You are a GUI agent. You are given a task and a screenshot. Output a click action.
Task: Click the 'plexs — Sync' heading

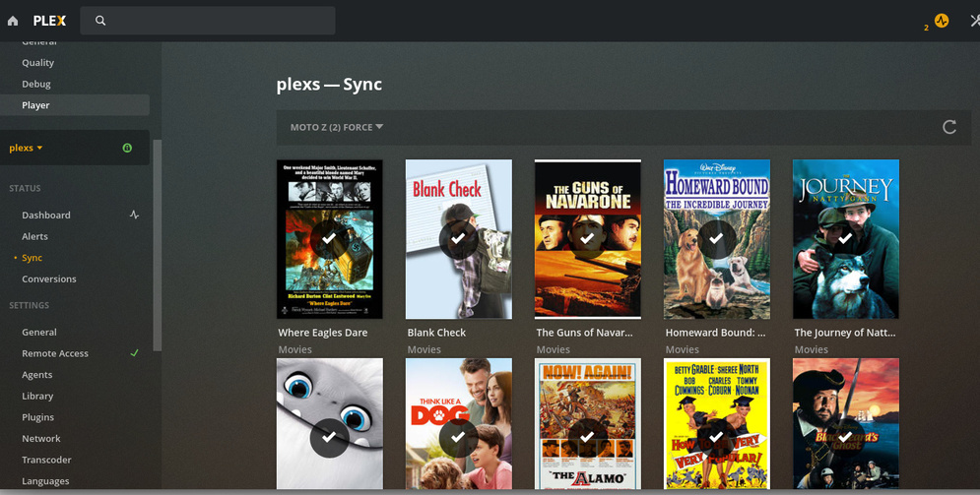[x=329, y=85]
